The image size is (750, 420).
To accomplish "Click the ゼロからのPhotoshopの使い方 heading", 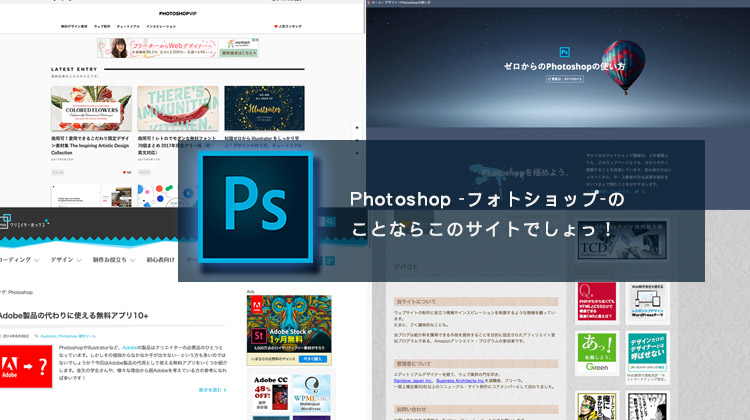I will [x=564, y=66].
